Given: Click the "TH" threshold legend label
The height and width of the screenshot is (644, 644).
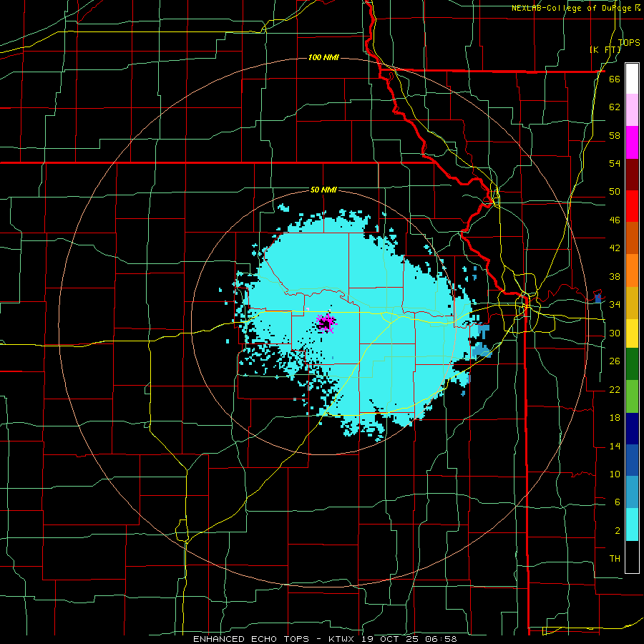Looking at the screenshot, I should pyautogui.click(x=615, y=559).
